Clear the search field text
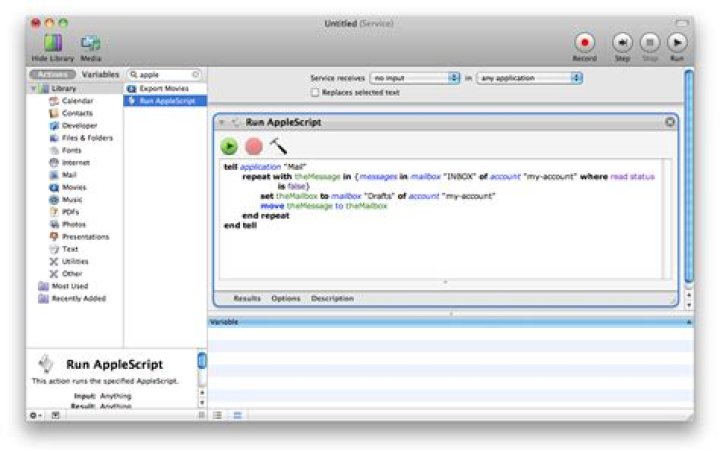 tap(196, 74)
